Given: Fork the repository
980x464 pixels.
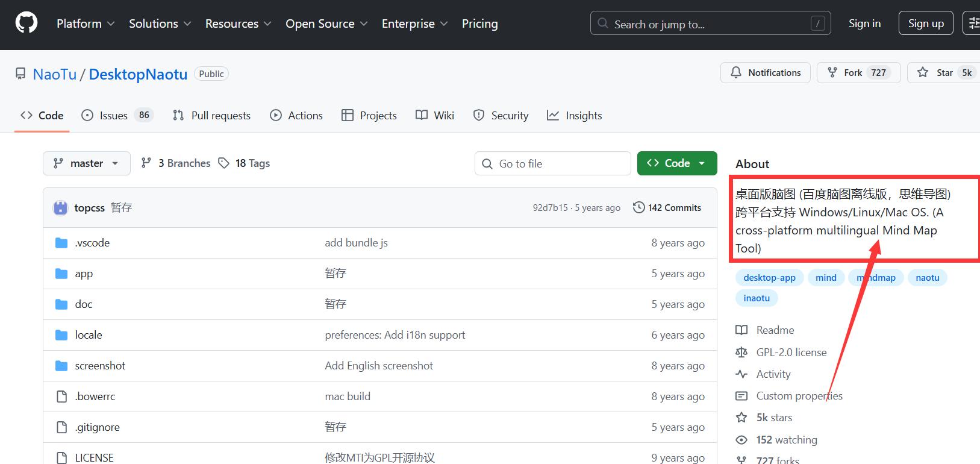Looking at the screenshot, I should (858, 73).
